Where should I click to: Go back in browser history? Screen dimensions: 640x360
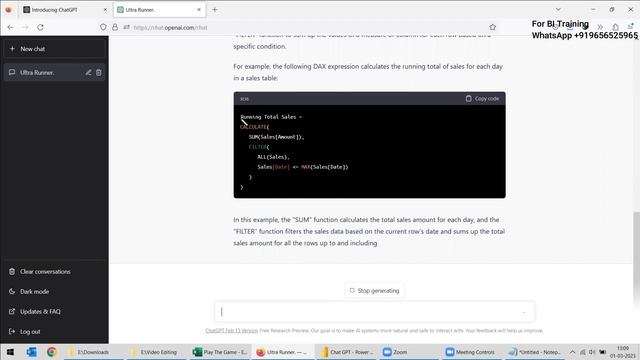pyautogui.click(x=10, y=27)
